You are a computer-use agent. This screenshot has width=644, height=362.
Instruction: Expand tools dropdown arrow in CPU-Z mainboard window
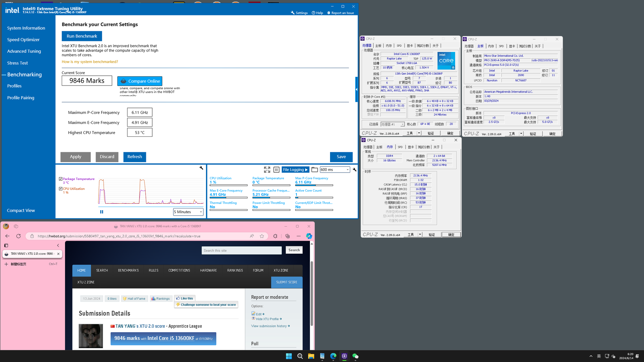point(521,134)
